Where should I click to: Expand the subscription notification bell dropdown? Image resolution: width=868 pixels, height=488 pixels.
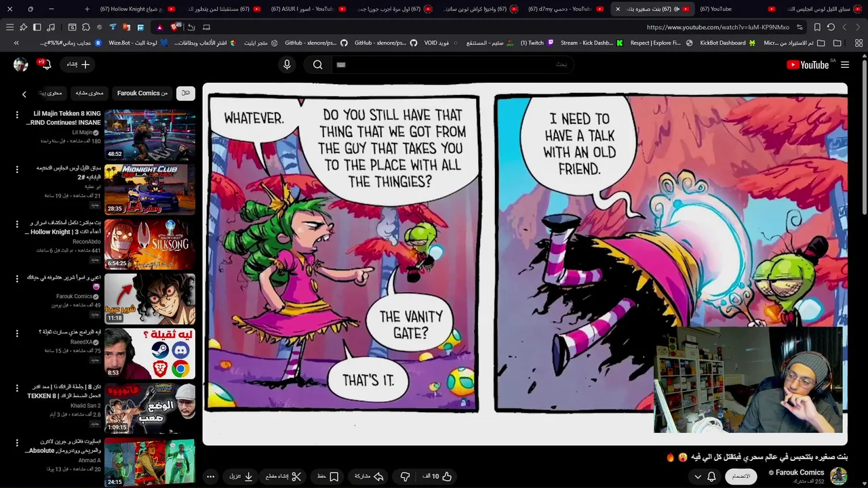[x=705, y=476]
